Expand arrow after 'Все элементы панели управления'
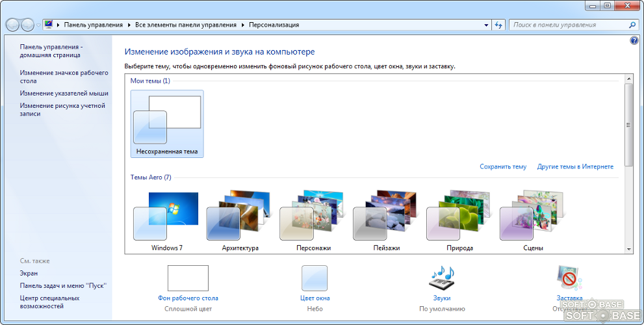The width and height of the screenshot is (644, 325). (x=243, y=25)
